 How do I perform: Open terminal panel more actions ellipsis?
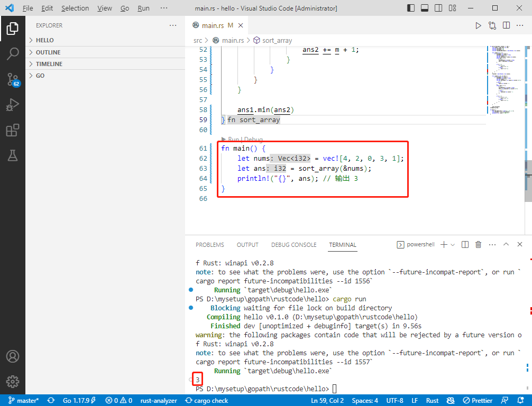(x=492, y=245)
